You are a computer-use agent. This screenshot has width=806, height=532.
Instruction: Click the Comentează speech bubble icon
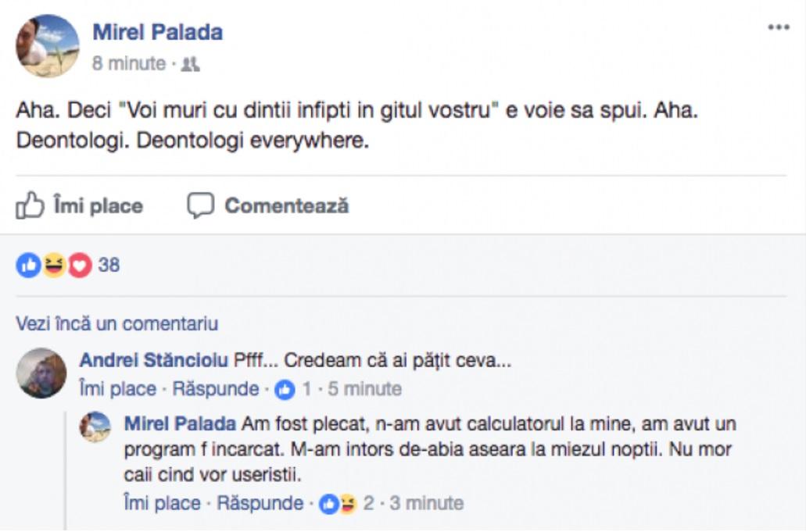[x=200, y=206]
